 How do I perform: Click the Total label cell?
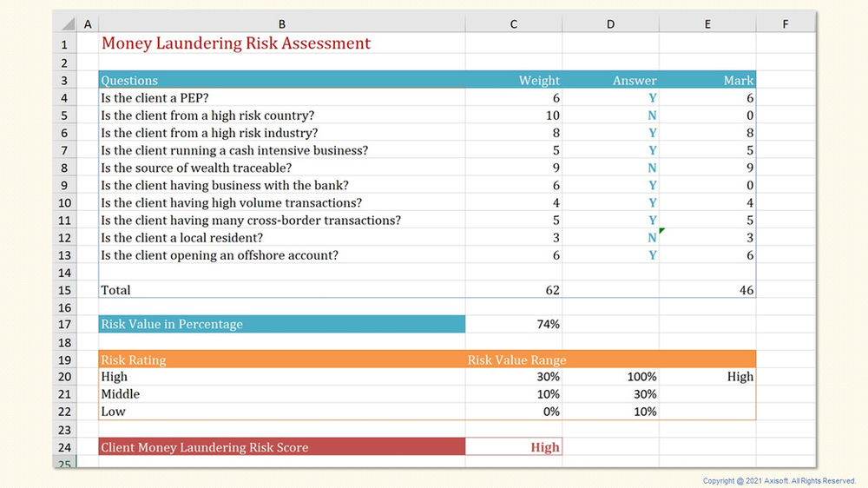click(282, 290)
